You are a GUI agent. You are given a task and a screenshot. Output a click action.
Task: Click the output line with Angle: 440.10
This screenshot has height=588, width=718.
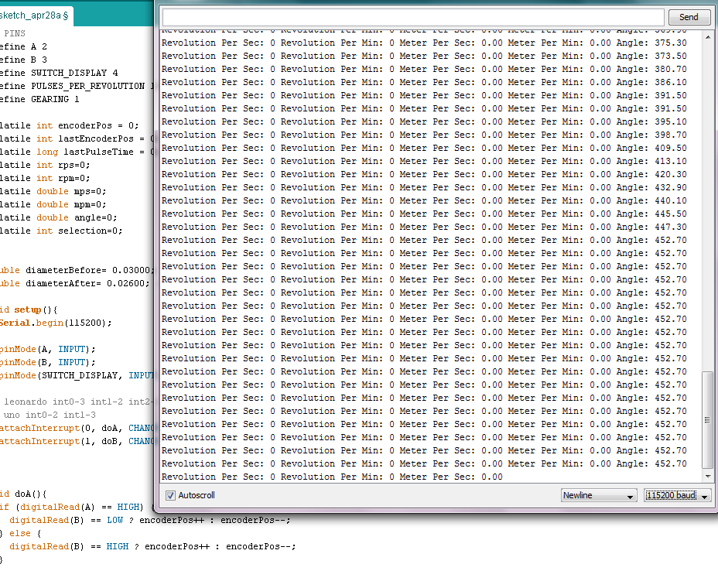coord(424,200)
